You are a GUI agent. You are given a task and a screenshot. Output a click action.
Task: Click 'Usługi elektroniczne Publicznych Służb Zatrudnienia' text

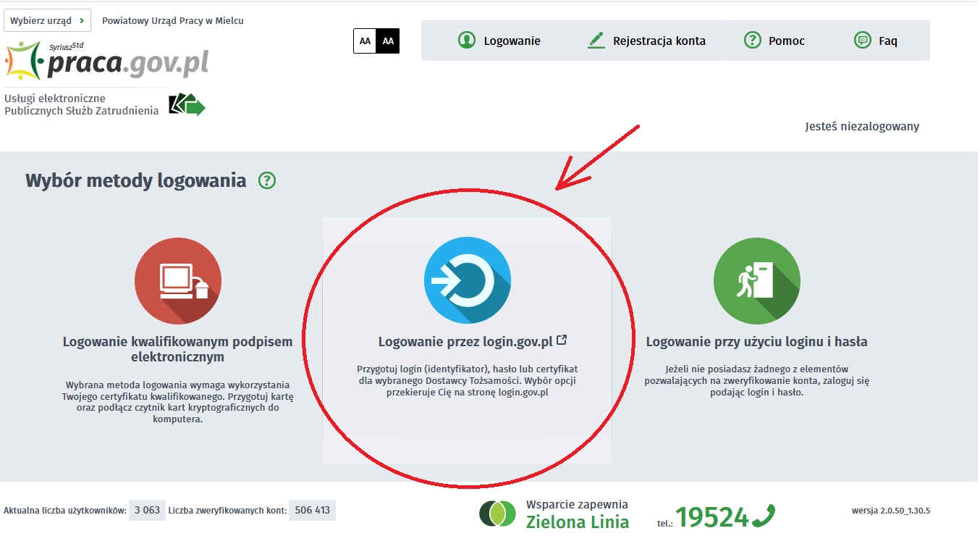pyautogui.click(x=81, y=104)
